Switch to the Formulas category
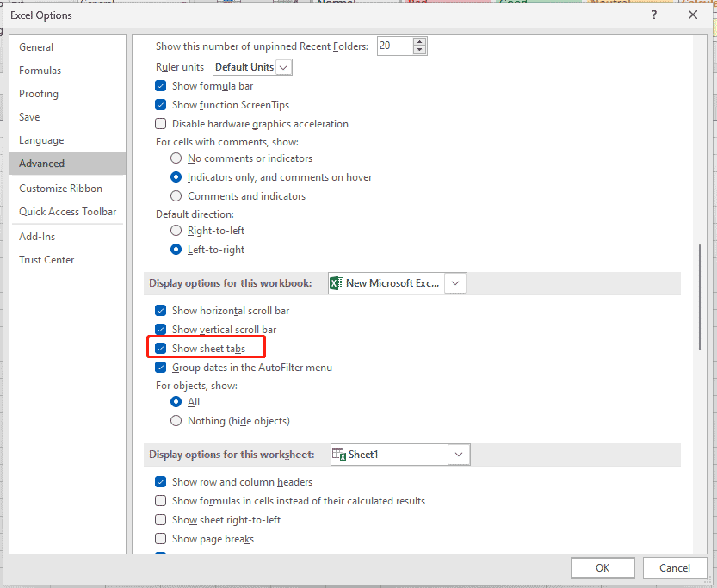The height and width of the screenshot is (588, 717). [40, 70]
